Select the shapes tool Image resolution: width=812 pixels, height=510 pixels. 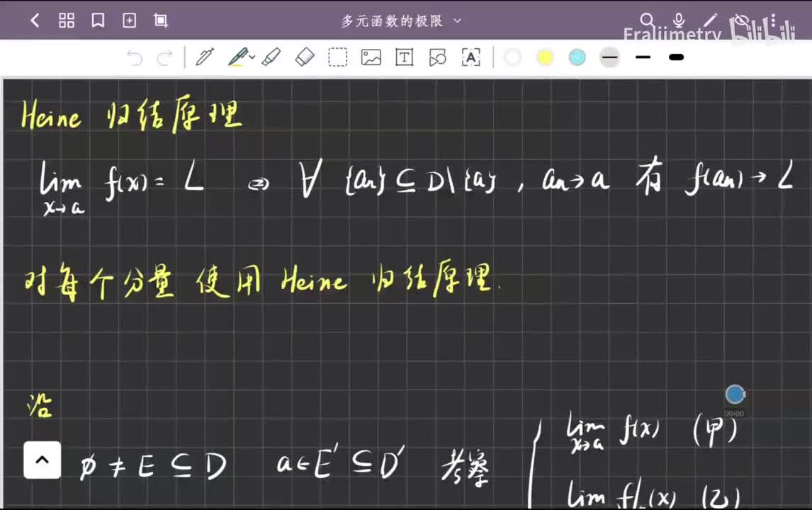point(438,57)
